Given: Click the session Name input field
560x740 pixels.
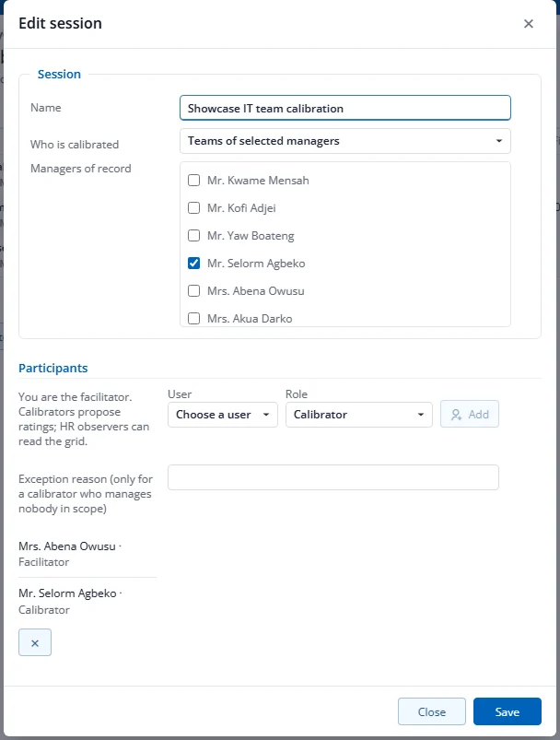Looking at the screenshot, I should pos(344,108).
